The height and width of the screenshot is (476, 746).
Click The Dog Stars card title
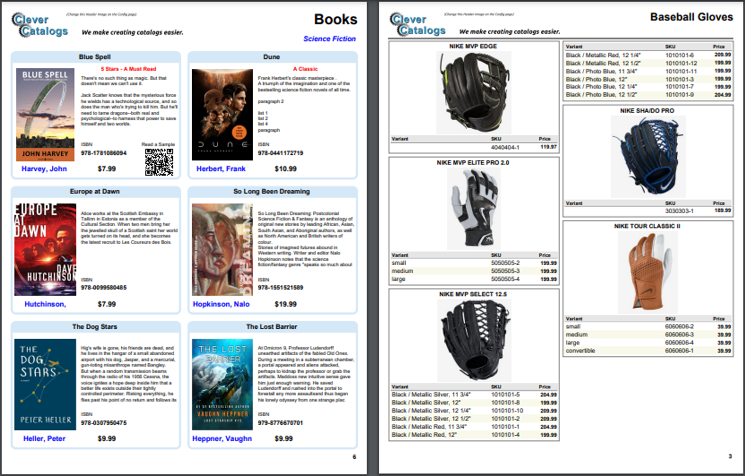point(95,327)
